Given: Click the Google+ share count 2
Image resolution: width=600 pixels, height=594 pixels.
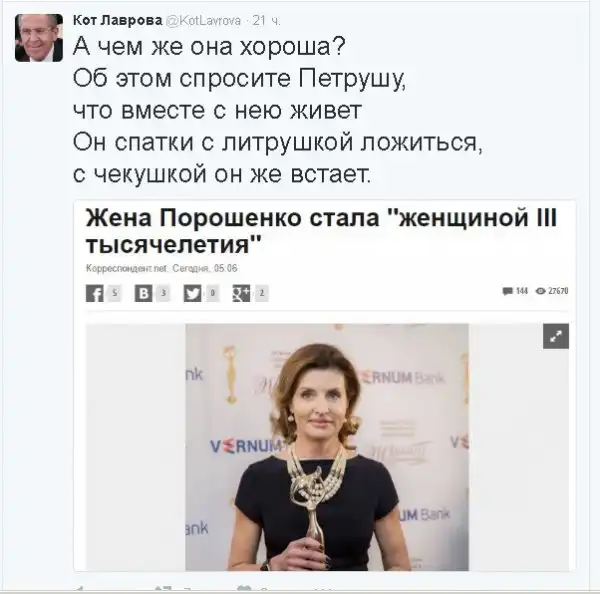Looking at the screenshot, I should pos(262,294).
